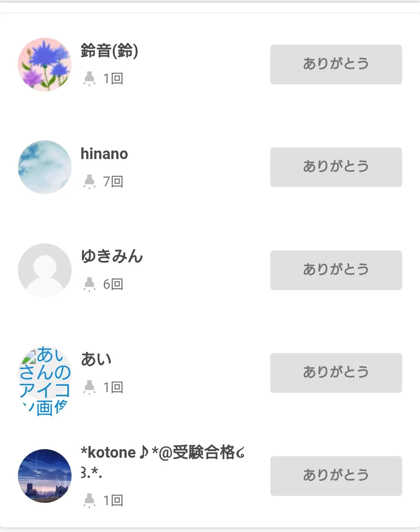Tap the ありがとう button for ゆきみん
The image size is (420, 532).
coord(336,270)
